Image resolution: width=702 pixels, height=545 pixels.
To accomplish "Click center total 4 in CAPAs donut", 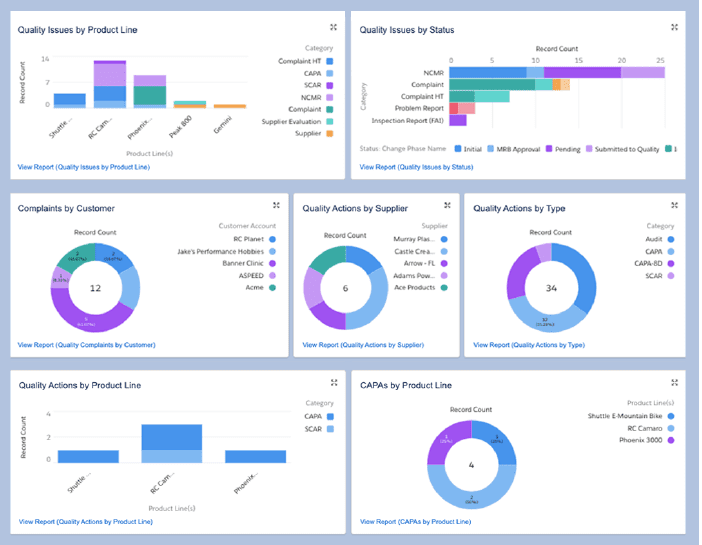I will tap(471, 465).
